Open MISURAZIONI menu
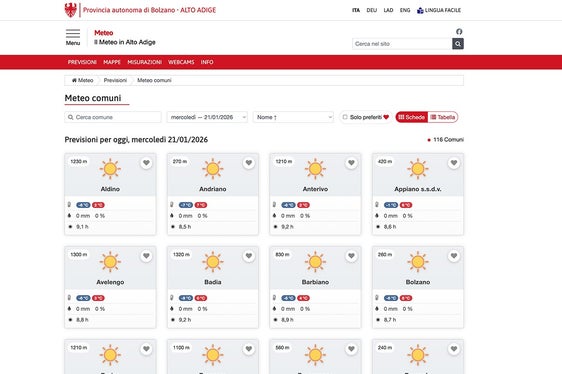Image resolution: width=562 pixels, height=374 pixels. click(144, 62)
